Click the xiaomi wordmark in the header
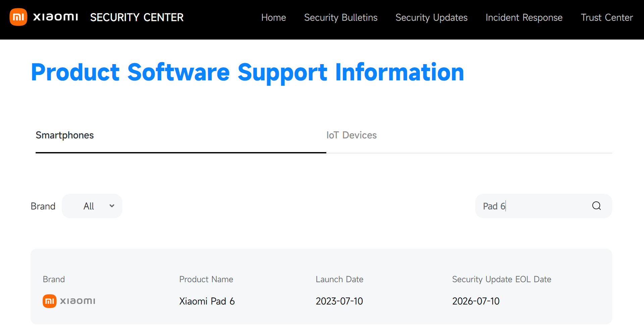 click(x=56, y=17)
